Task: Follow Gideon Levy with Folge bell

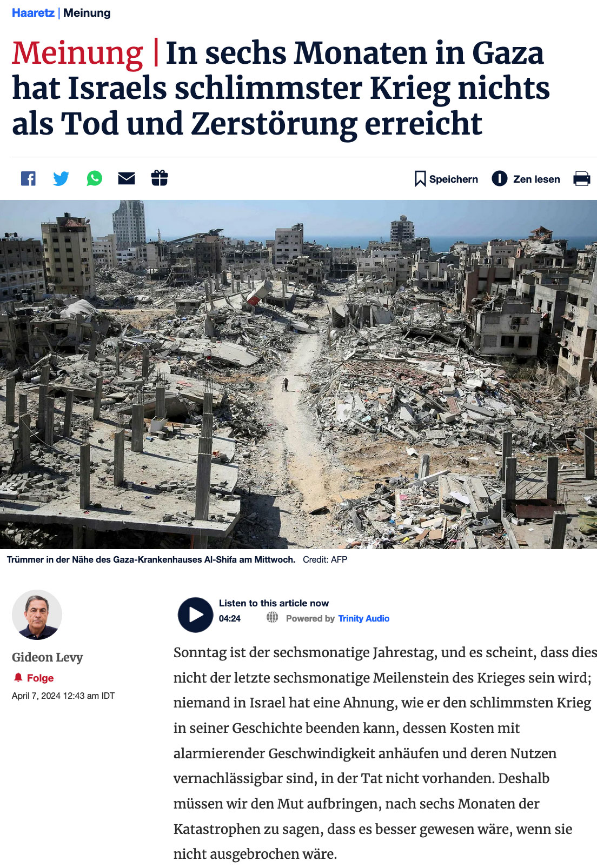Action: (33, 678)
